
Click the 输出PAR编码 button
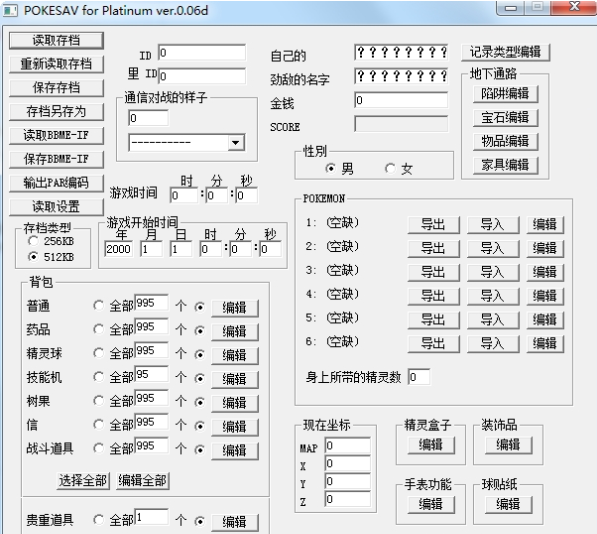click(56, 183)
